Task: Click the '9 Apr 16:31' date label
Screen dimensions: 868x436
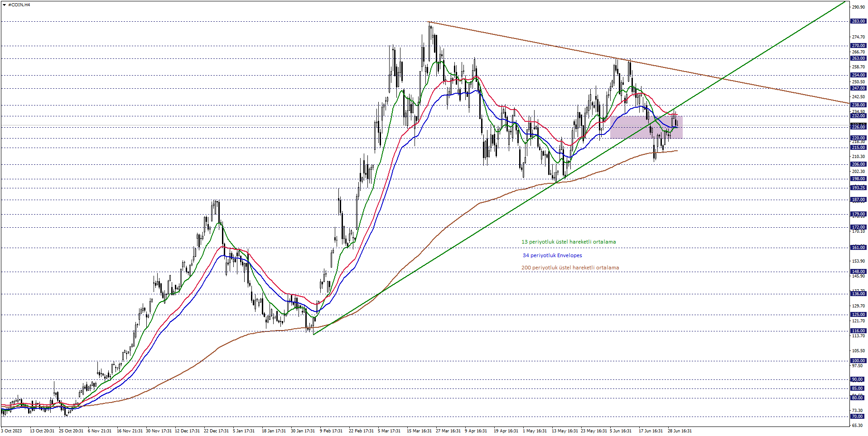Action: pyautogui.click(x=476, y=431)
